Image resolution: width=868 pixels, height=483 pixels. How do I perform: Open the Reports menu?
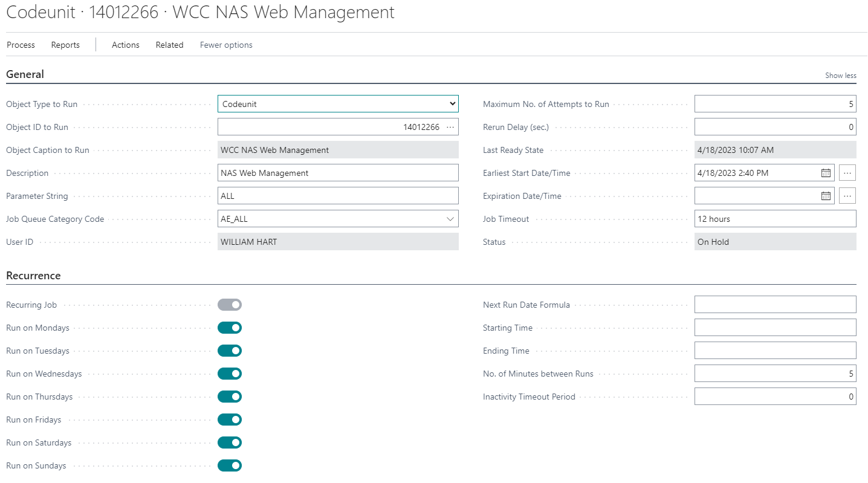coord(65,45)
